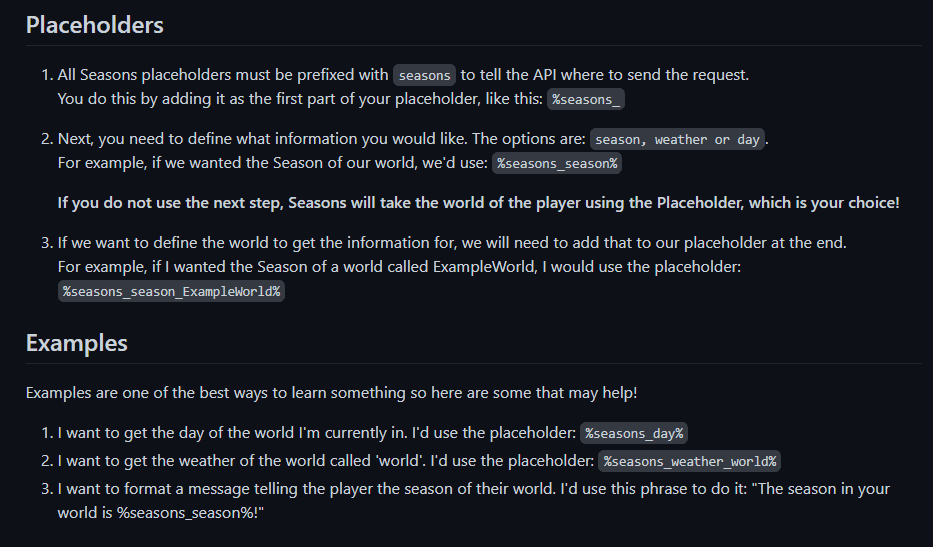Click the example about the weather of 'world'
This screenshot has height=547, width=933.
point(326,461)
